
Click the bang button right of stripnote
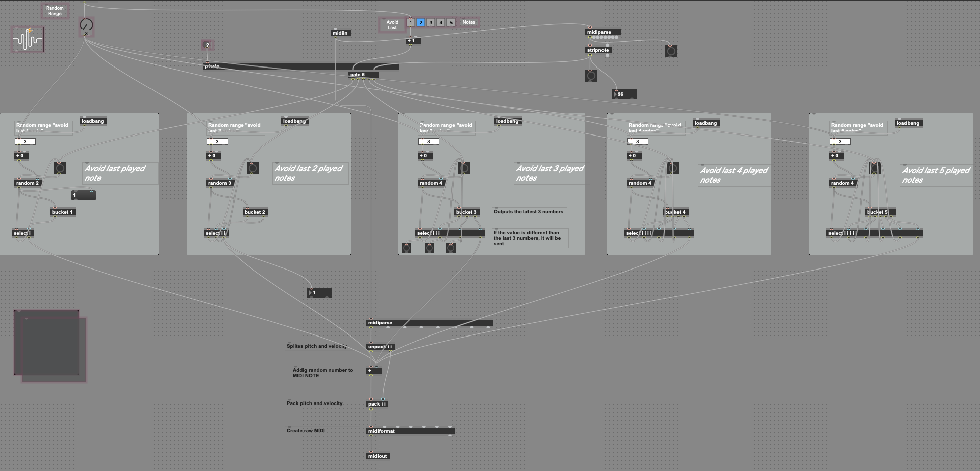[671, 51]
